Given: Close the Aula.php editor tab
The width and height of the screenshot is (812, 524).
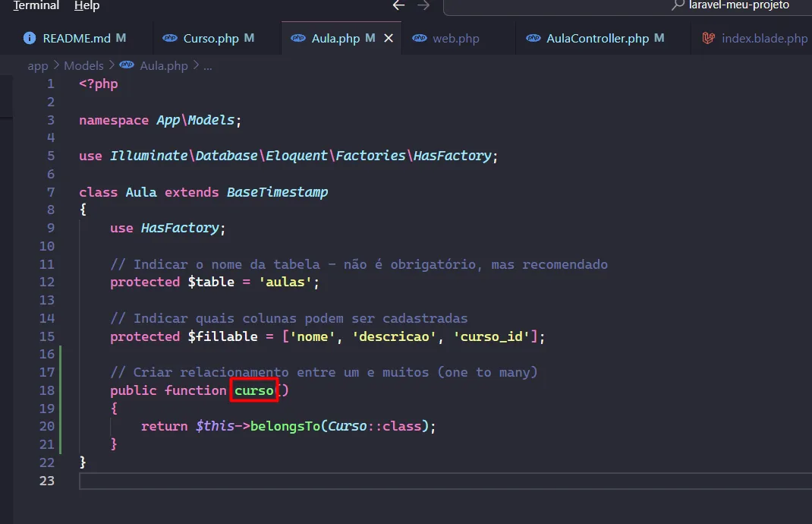Looking at the screenshot, I should point(389,38).
